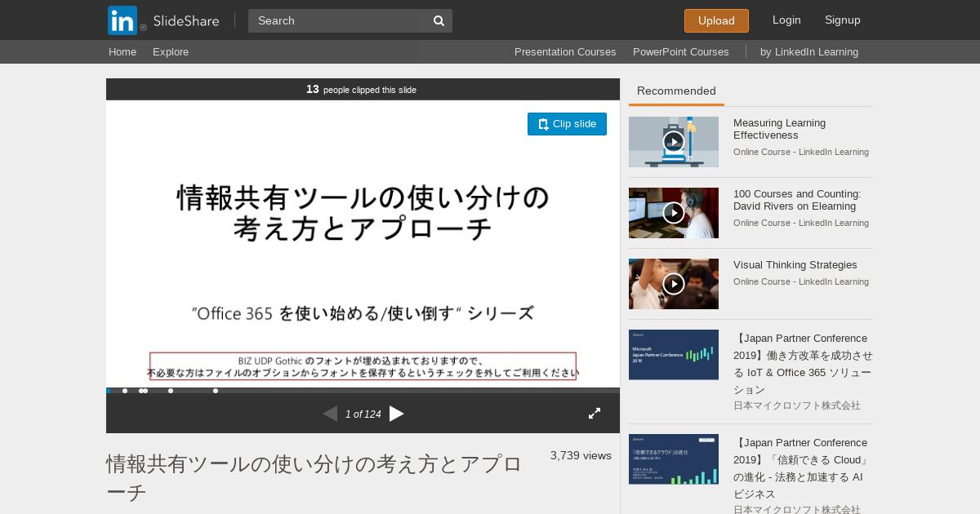Play the Visual Thinking Strategies thumbnail
The image size is (980, 514).
pos(674,284)
